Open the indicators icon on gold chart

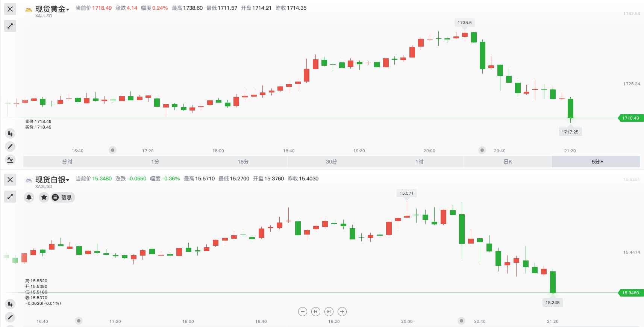point(10,159)
